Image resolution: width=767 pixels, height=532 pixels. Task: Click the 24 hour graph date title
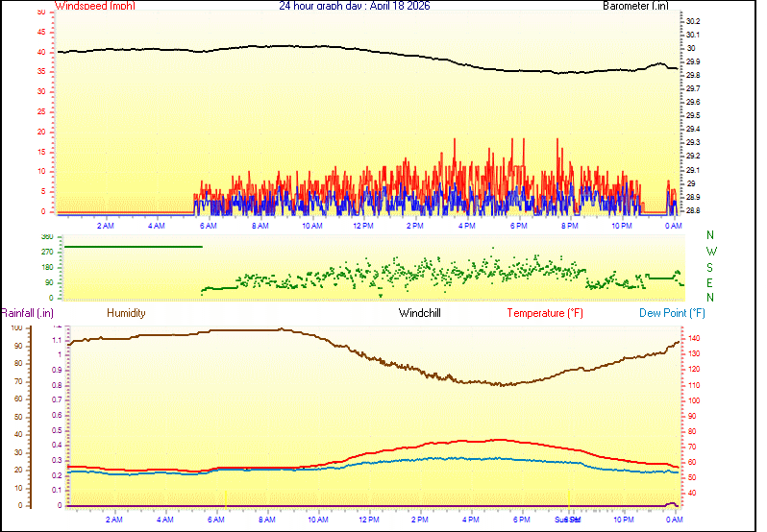point(354,6)
